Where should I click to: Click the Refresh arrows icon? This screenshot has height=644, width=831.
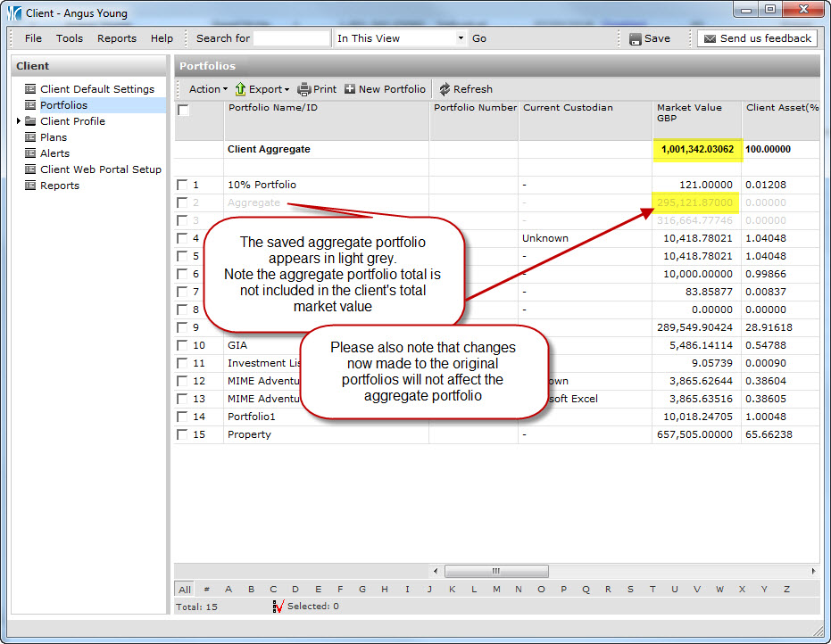point(445,89)
